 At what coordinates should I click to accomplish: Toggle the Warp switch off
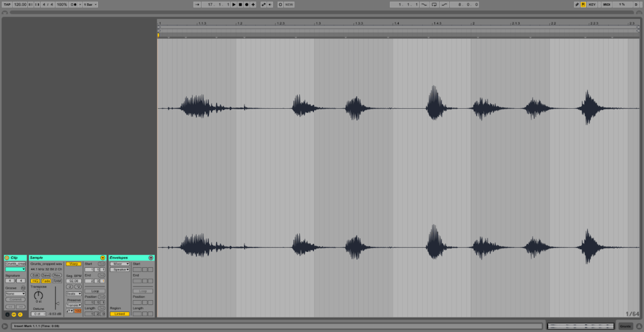(73, 264)
